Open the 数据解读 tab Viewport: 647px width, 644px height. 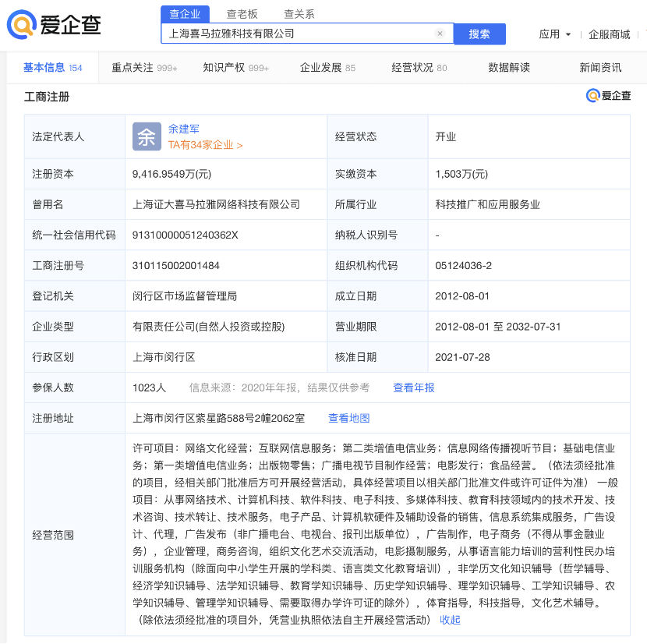pyautogui.click(x=509, y=68)
